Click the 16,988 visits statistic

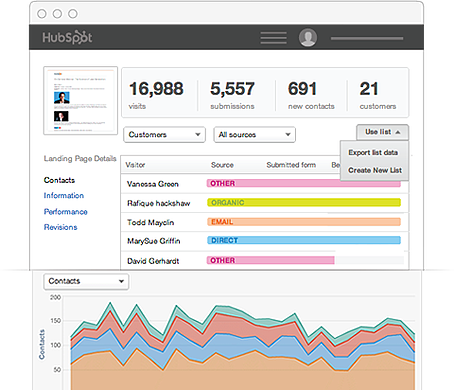pyautogui.click(x=156, y=95)
